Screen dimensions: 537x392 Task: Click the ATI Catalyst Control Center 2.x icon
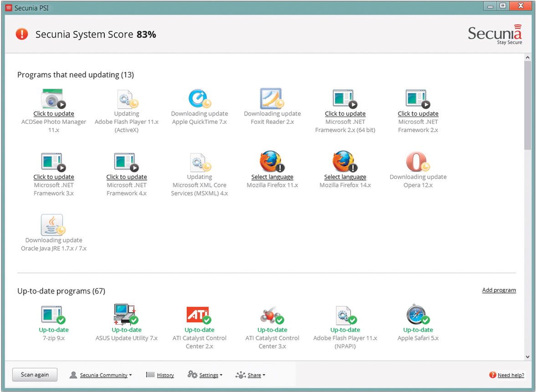pos(199,315)
